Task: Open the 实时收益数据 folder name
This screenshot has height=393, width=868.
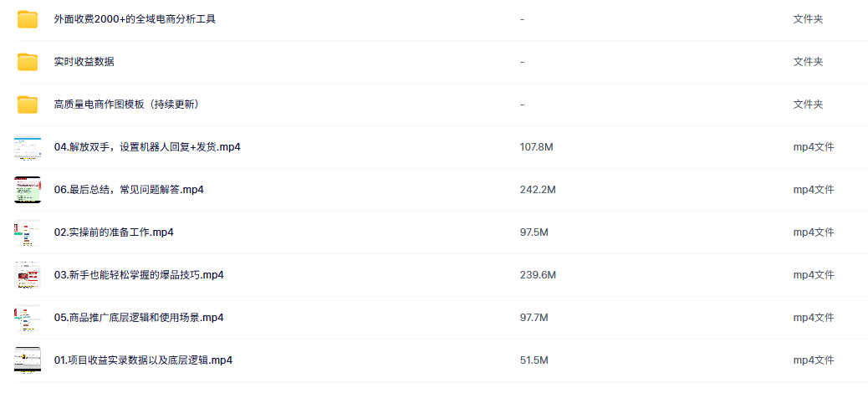Action: pos(84,62)
